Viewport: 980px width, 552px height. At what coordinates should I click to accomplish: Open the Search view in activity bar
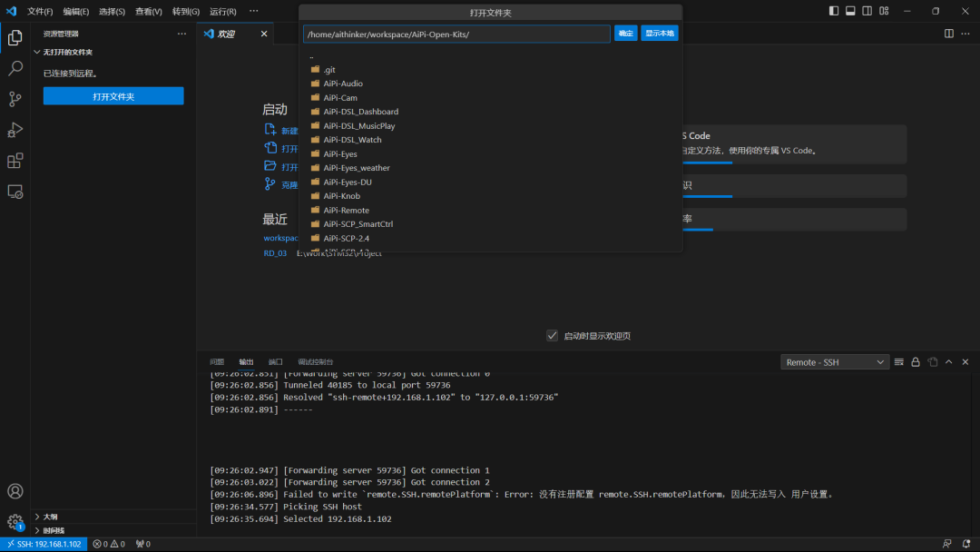15,68
